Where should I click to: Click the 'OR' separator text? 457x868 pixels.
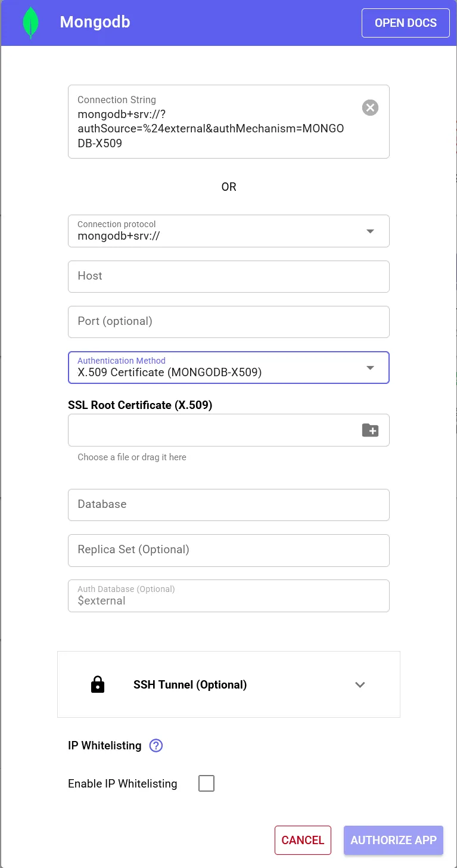[229, 187]
